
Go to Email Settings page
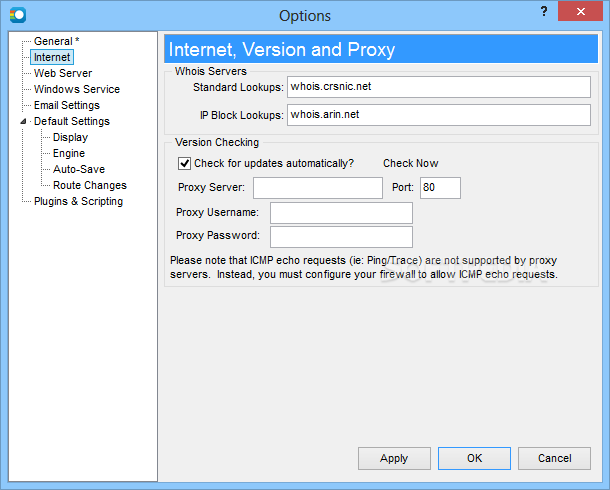[x=67, y=105]
